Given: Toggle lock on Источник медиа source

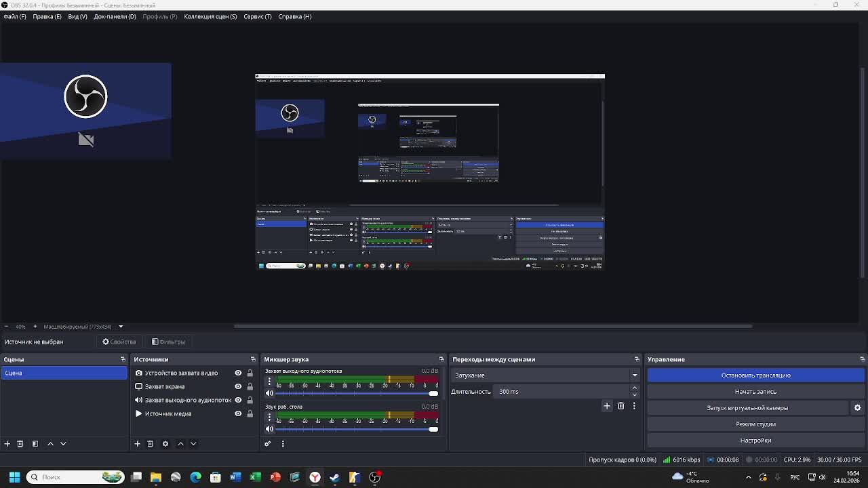Looking at the screenshot, I should pyautogui.click(x=250, y=413).
